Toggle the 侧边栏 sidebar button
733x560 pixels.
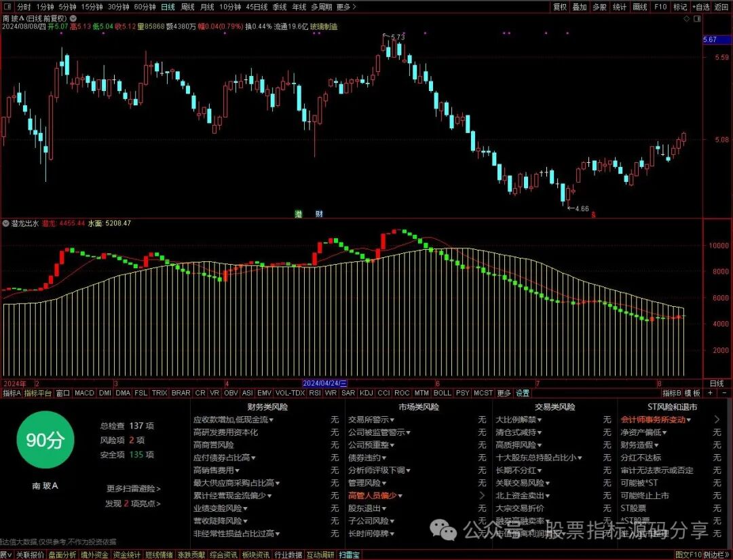[x=716, y=555]
